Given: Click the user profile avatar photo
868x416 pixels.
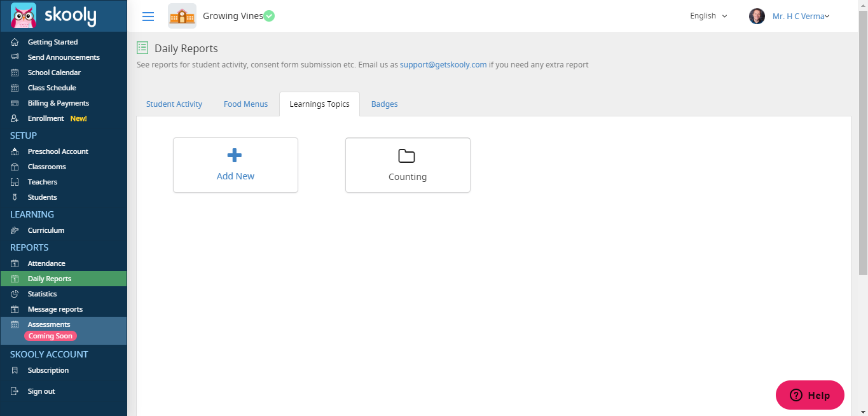Looking at the screenshot, I should 757,17.
